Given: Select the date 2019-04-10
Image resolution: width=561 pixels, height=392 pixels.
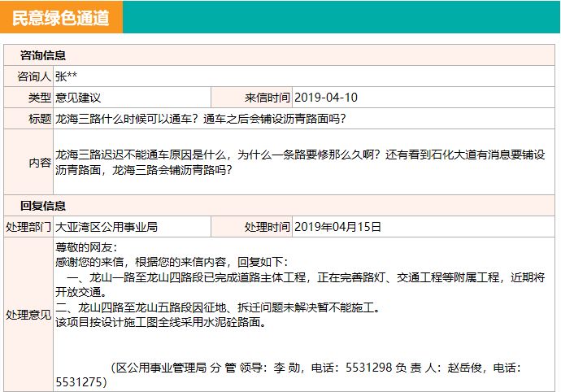Looking at the screenshot, I should point(325,98).
